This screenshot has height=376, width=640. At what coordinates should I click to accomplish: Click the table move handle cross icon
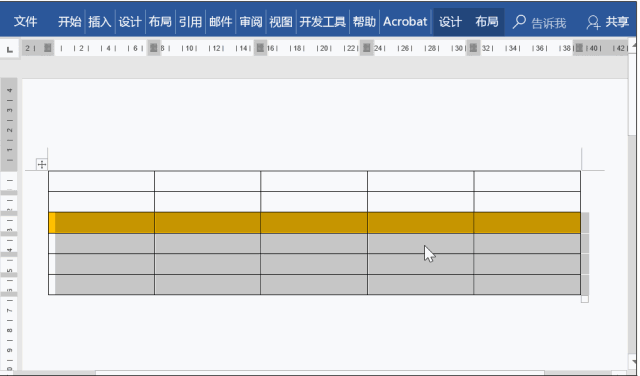coord(42,165)
